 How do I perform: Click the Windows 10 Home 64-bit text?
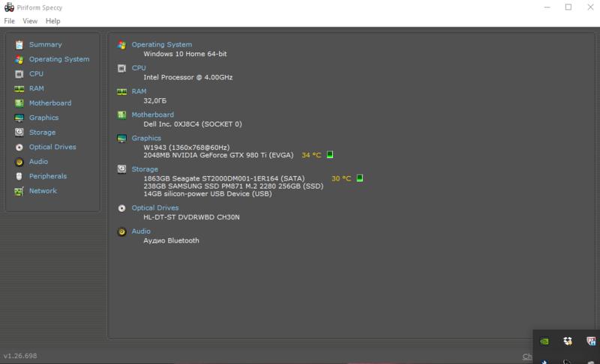(184, 54)
